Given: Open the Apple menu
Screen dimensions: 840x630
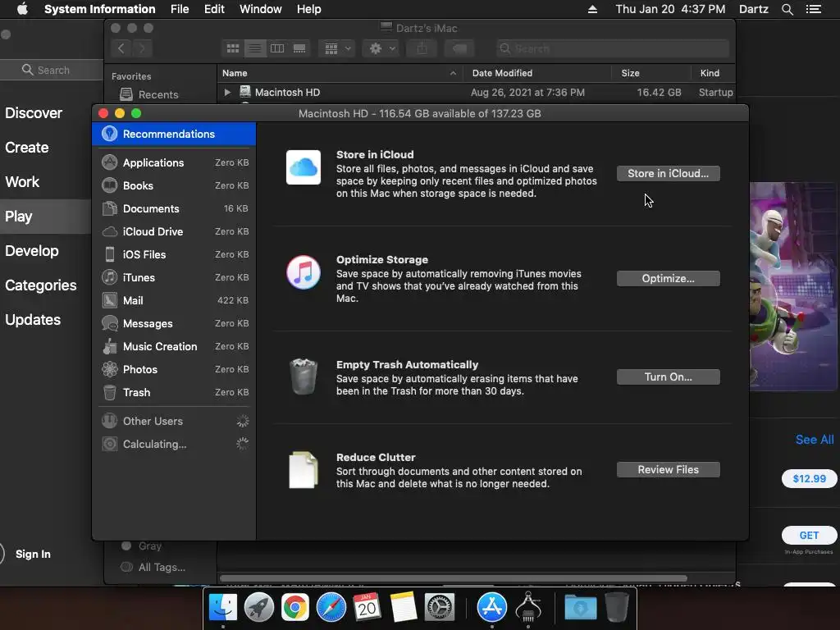Looking at the screenshot, I should tap(22, 9).
